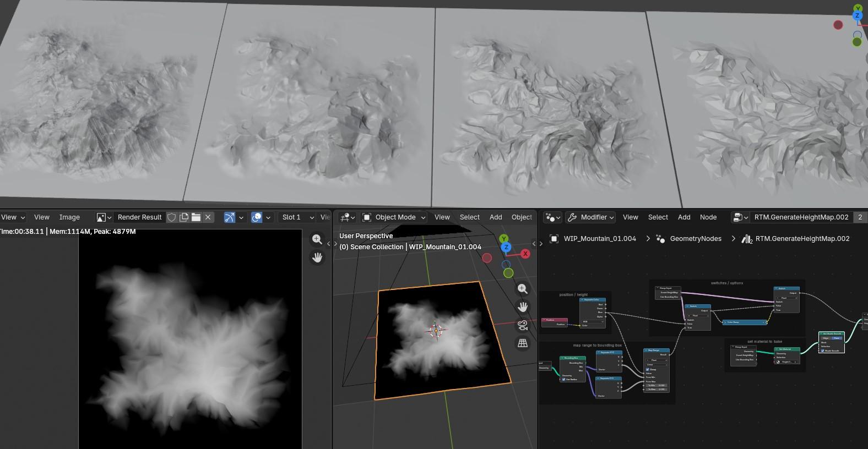Click the RTM.GenerateHeightMap.002 node group name field

click(x=801, y=217)
